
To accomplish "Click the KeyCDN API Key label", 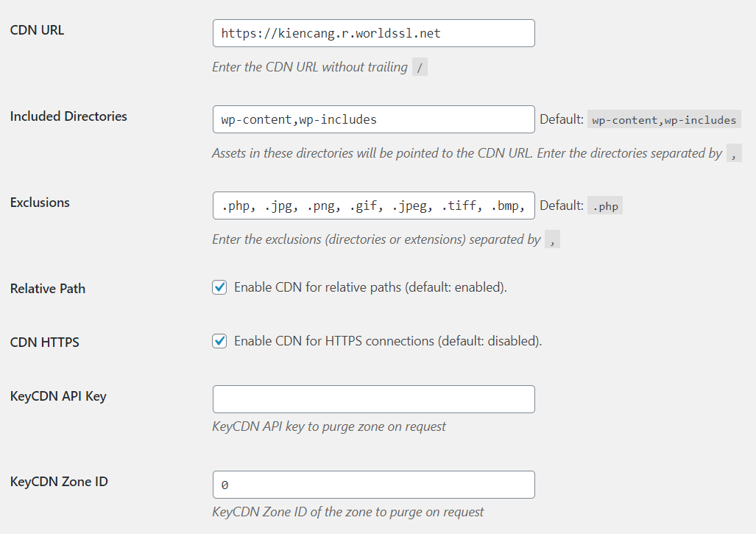I will point(58,396).
